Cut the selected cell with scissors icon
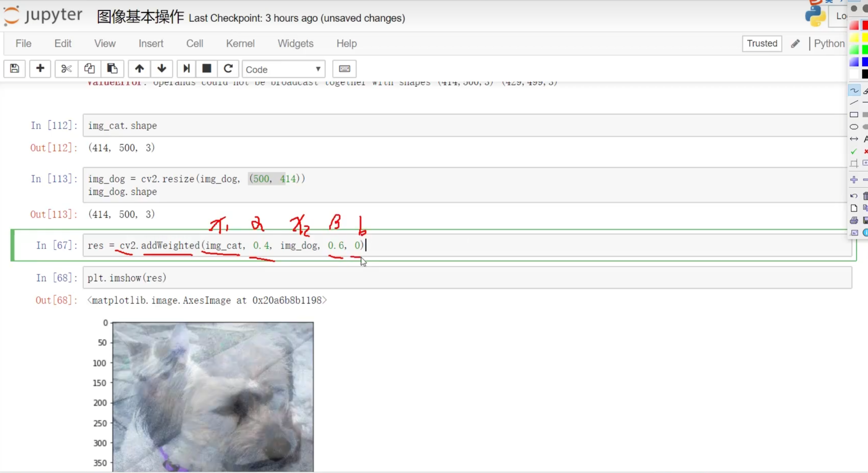This screenshot has height=473, width=868. pyautogui.click(x=66, y=69)
